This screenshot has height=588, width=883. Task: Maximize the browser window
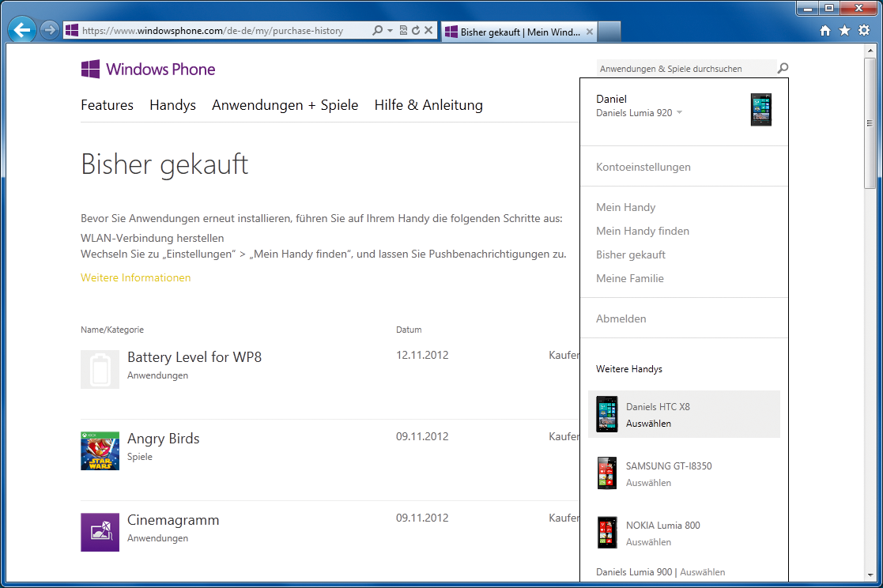[829, 9]
